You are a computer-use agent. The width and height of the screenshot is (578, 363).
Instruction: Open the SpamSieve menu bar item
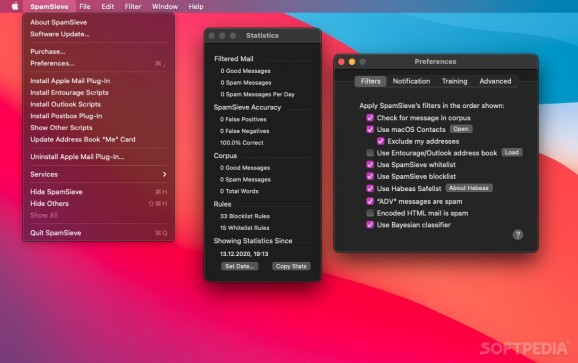[49, 7]
